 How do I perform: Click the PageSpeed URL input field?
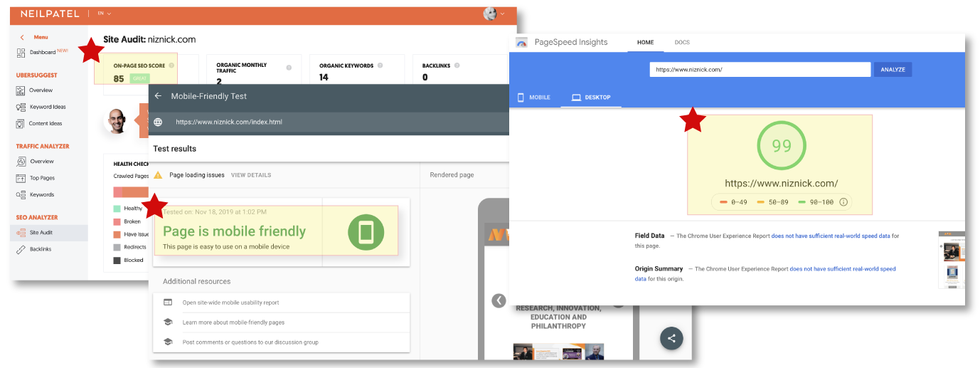(759, 70)
